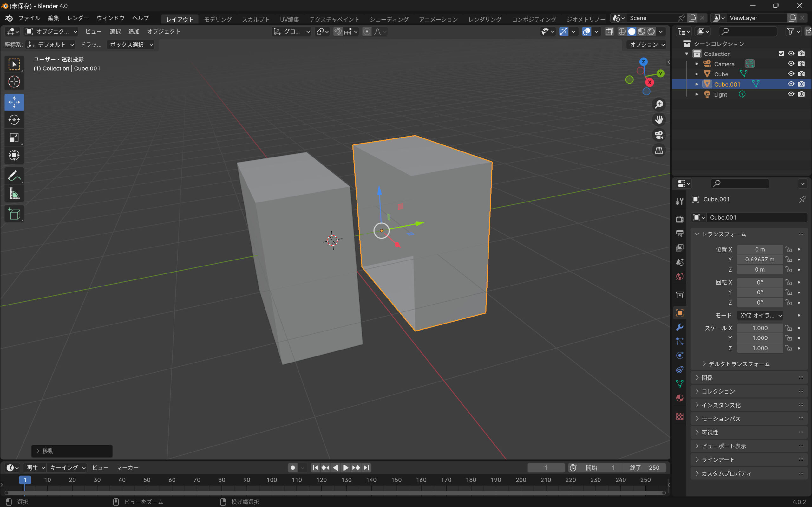Click the 3D cursor tool
The width and height of the screenshot is (812, 507).
pyautogui.click(x=14, y=81)
